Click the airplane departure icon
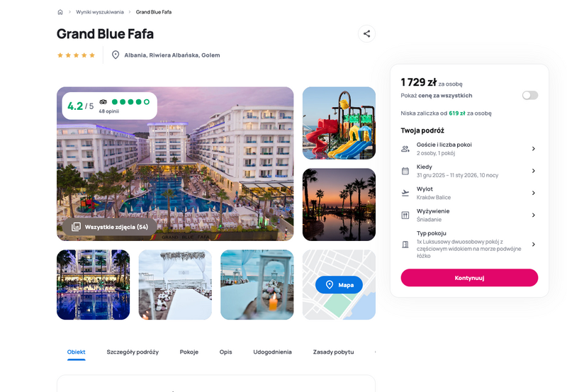The image size is (567, 392). 405,193
